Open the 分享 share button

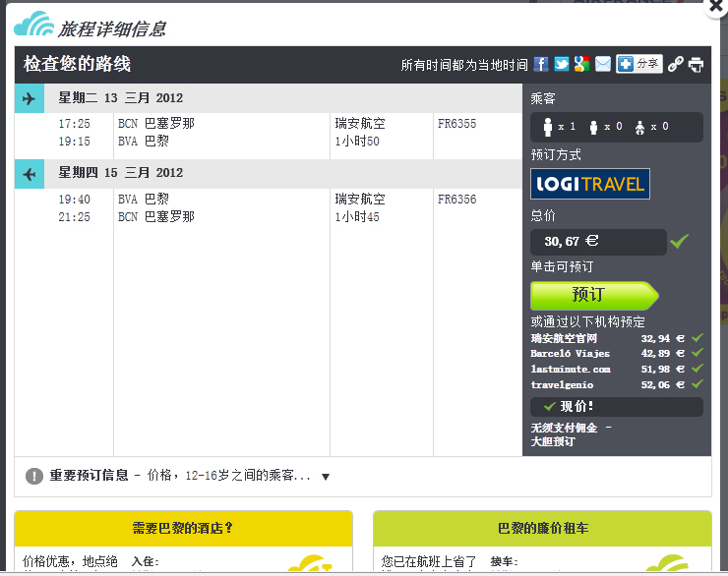coord(639,64)
